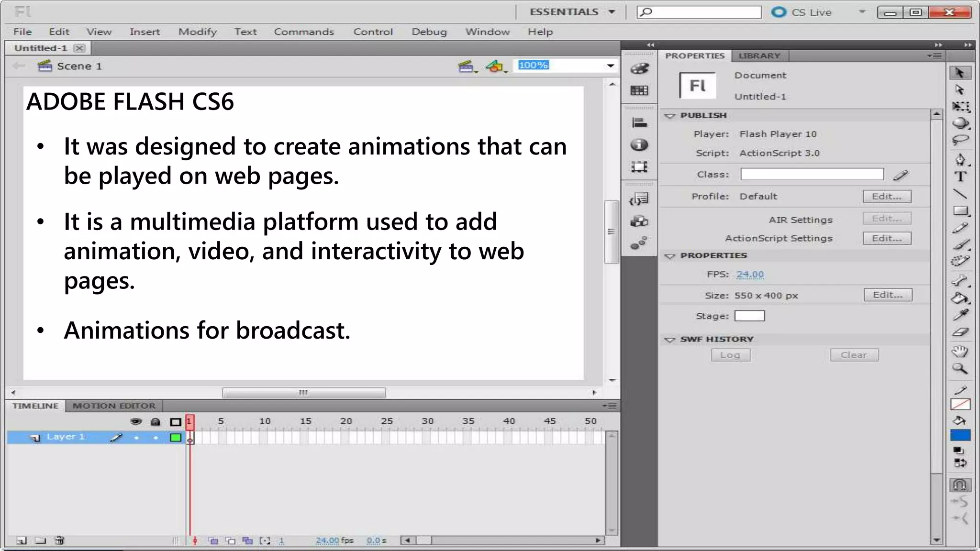This screenshot has width=980, height=551.
Task: Open the Commands menu
Action: point(304,32)
